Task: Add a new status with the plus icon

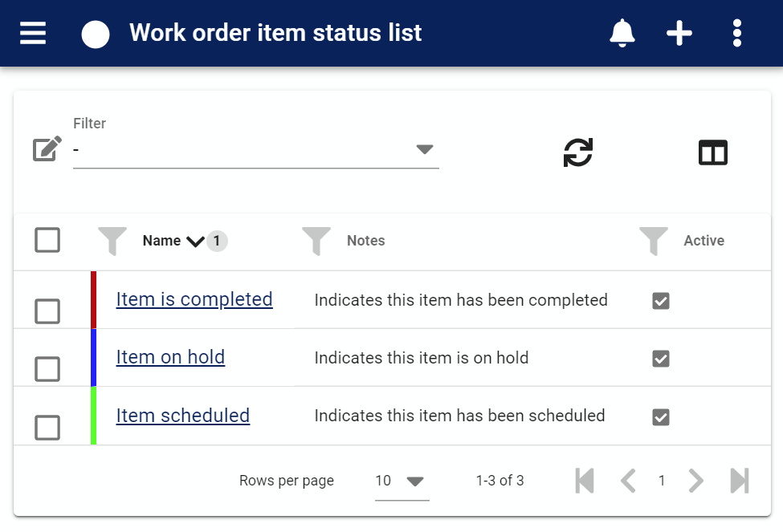Action: point(679,33)
